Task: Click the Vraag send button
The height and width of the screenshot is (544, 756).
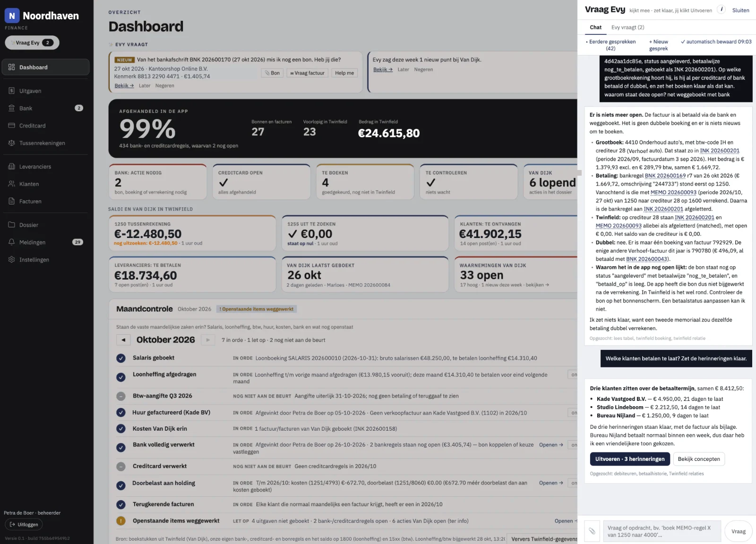Action: tap(739, 531)
